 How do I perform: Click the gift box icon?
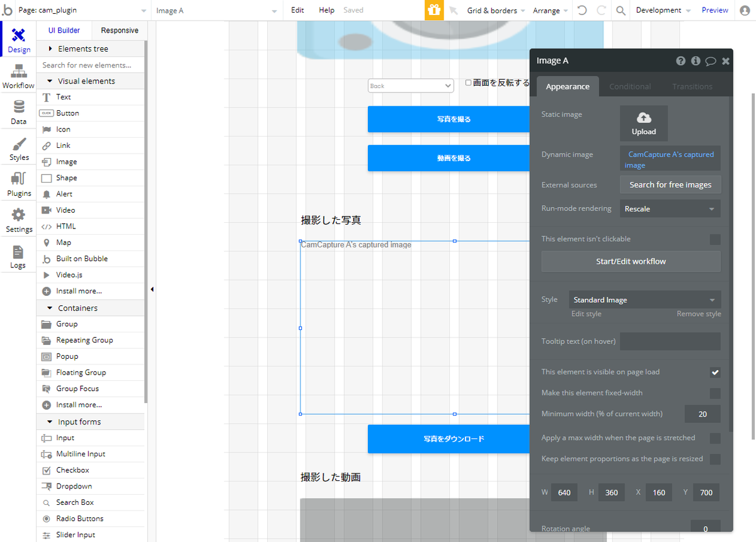click(434, 10)
